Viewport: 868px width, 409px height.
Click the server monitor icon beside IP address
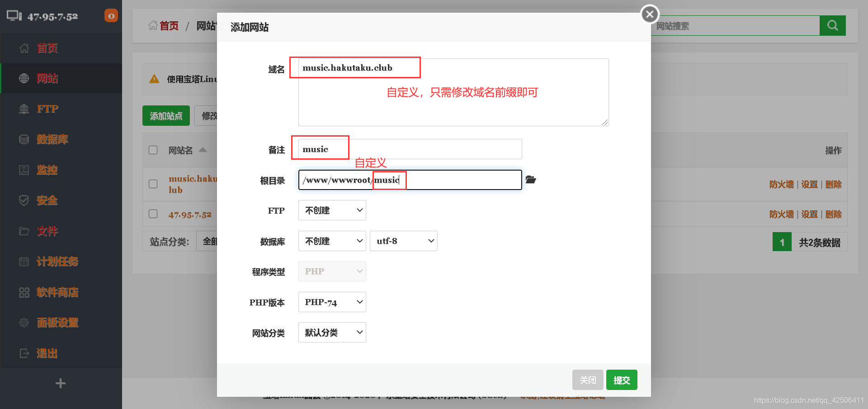pos(14,16)
